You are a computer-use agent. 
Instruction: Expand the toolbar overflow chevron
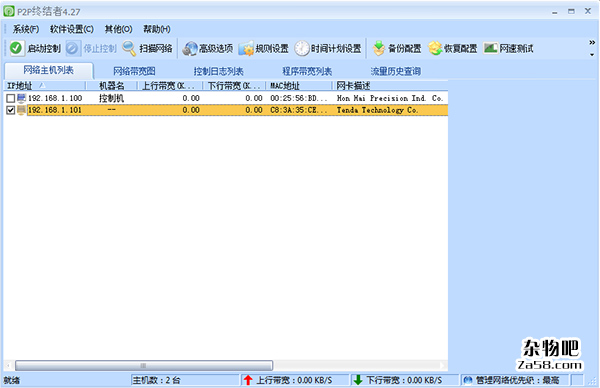pyautogui.click(x=592, y=42)
